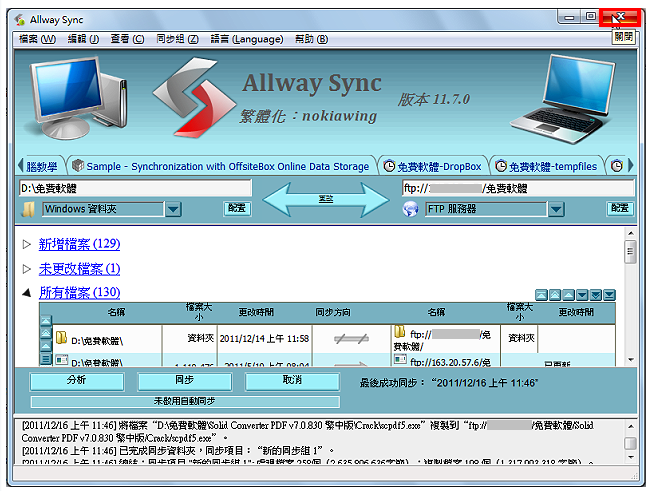This screenshot has width=655, height=491.
Task: Click the Allway Sync title bar app icon
Action: (x=19, y=20)
